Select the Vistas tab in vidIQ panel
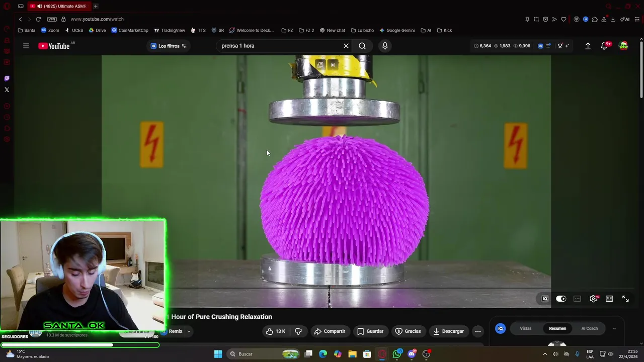644x362 pixels. tap(526, 328)
